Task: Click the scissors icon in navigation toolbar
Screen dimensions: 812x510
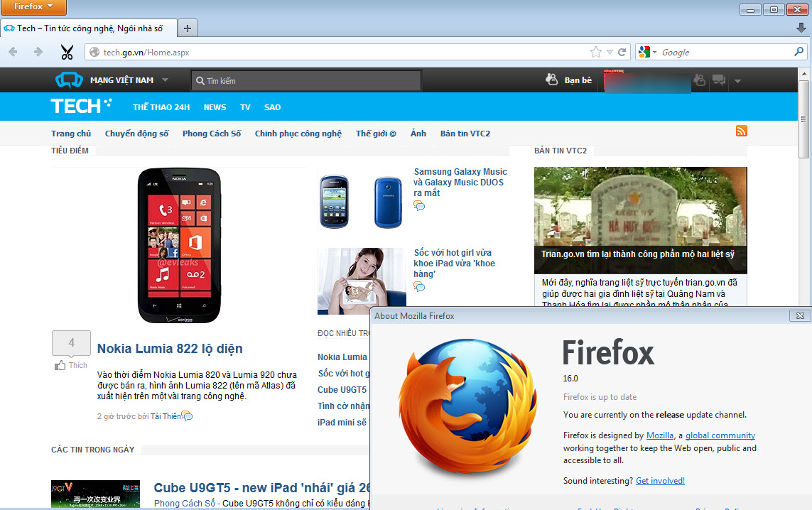Action: click(x=67, y=53)
